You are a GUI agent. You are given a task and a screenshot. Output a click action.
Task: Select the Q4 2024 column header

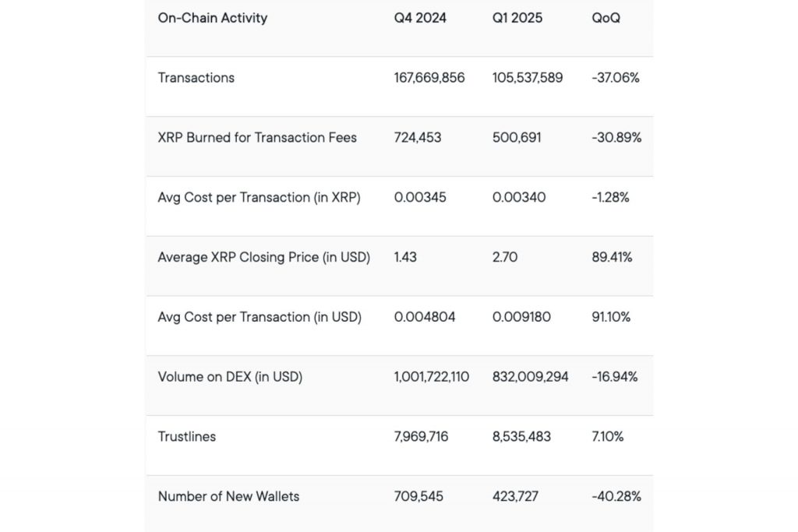[x=420, y=18]
